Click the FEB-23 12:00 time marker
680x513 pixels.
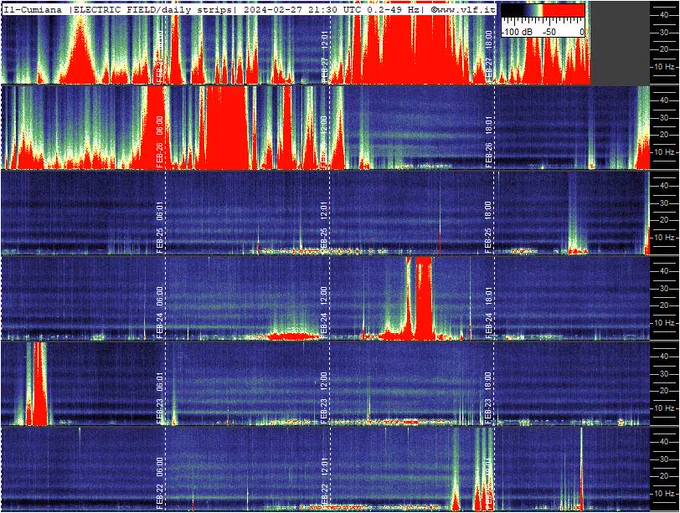click(x=324, y=398)
